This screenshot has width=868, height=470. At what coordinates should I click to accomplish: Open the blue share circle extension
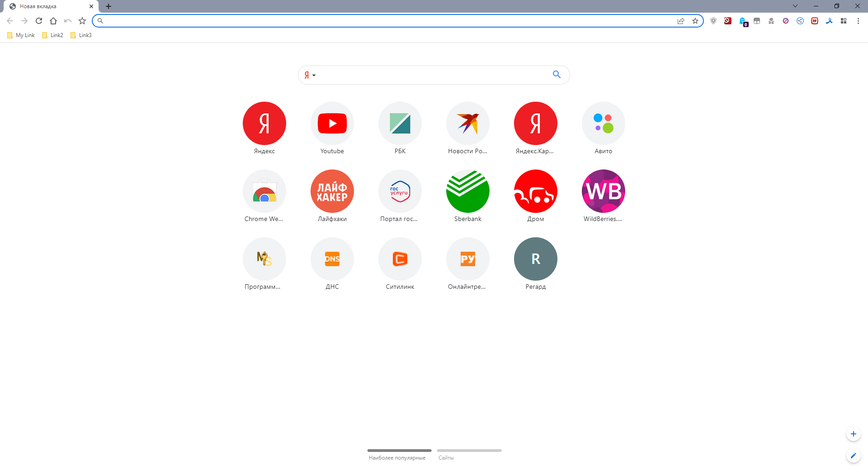[x=800, y=21]
